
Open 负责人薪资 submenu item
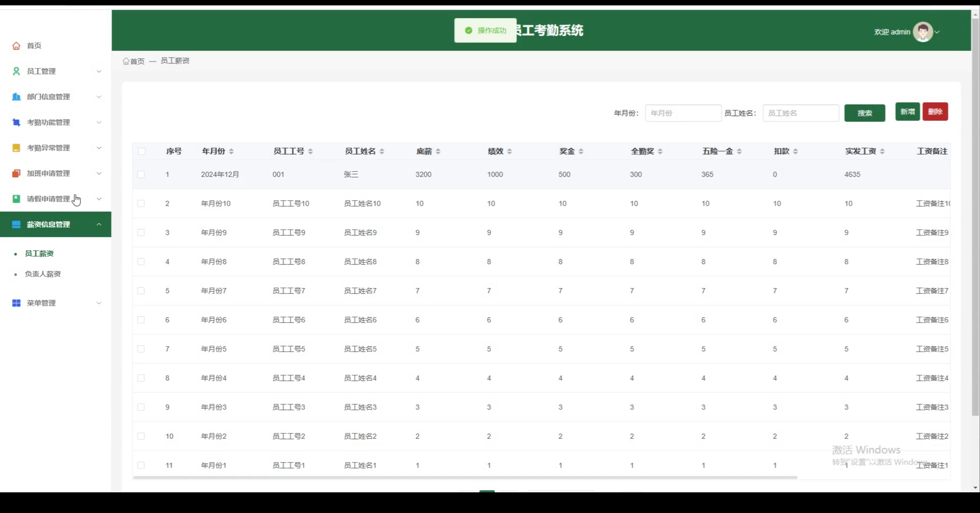point(43,274)
